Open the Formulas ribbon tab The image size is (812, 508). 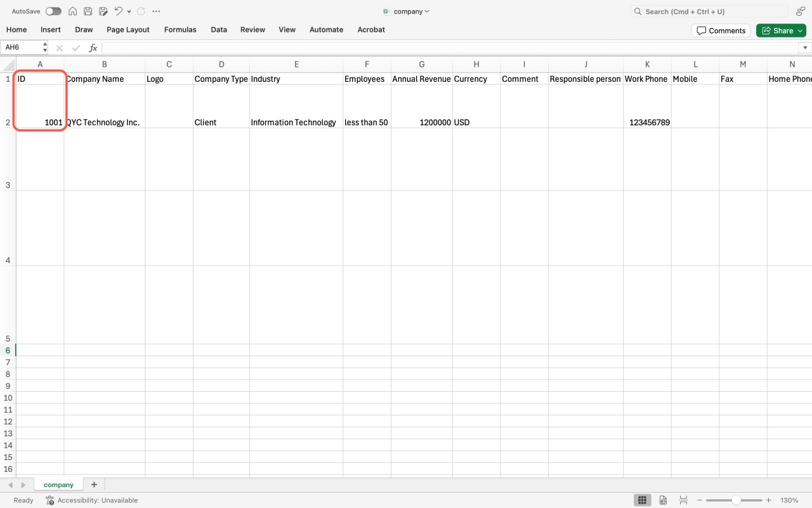coord(180,30)
